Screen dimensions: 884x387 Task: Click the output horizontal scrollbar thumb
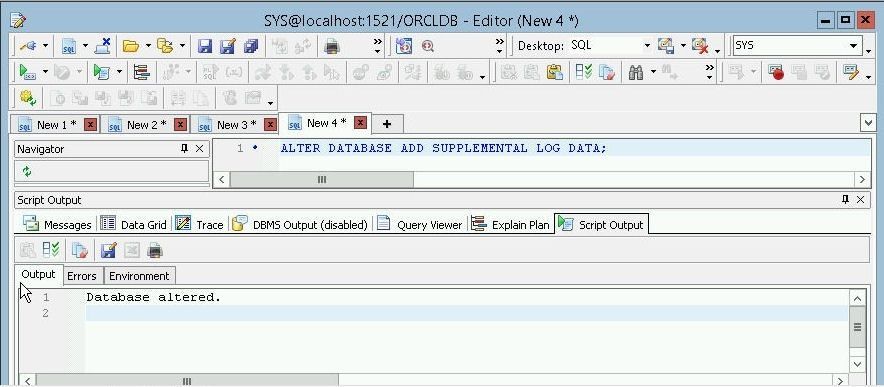point(187,381)
